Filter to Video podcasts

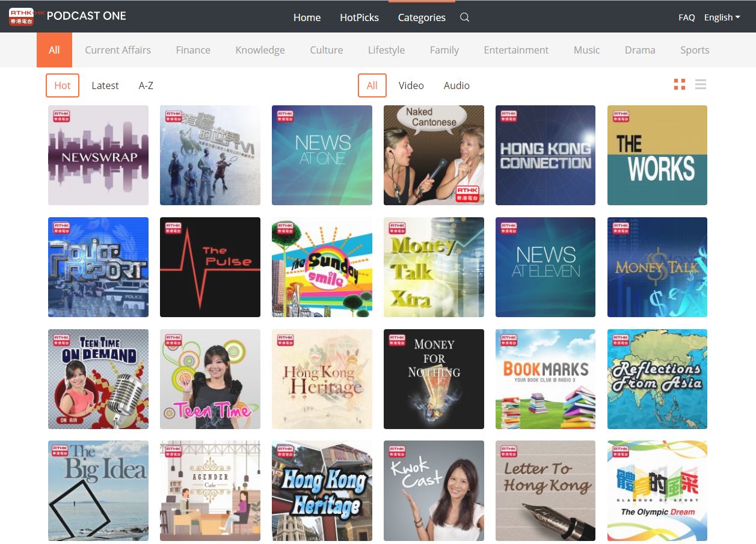(411, 85)
